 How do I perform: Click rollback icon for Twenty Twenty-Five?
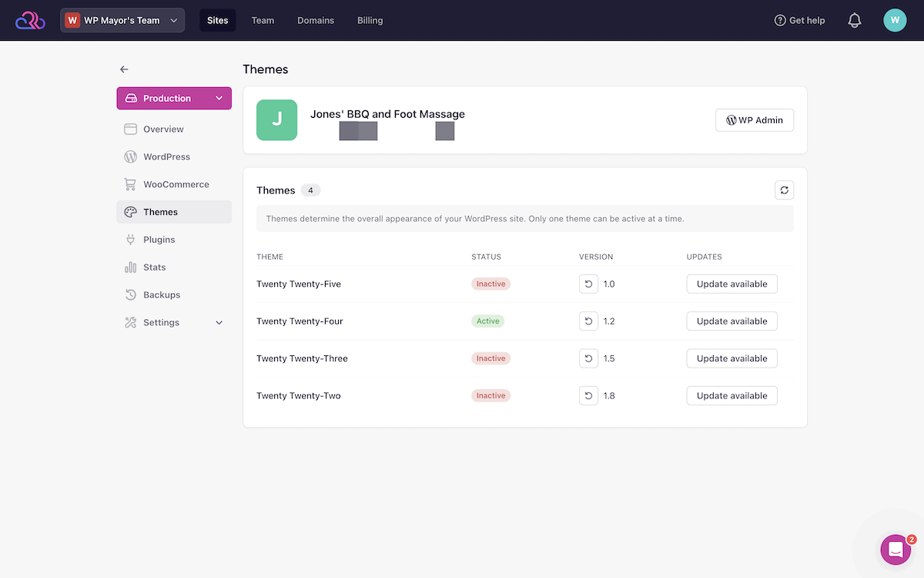(x=588, y=284)
